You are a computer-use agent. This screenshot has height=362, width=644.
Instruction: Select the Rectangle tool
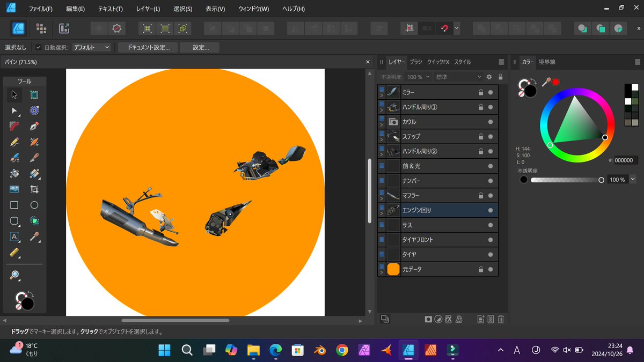14,205
